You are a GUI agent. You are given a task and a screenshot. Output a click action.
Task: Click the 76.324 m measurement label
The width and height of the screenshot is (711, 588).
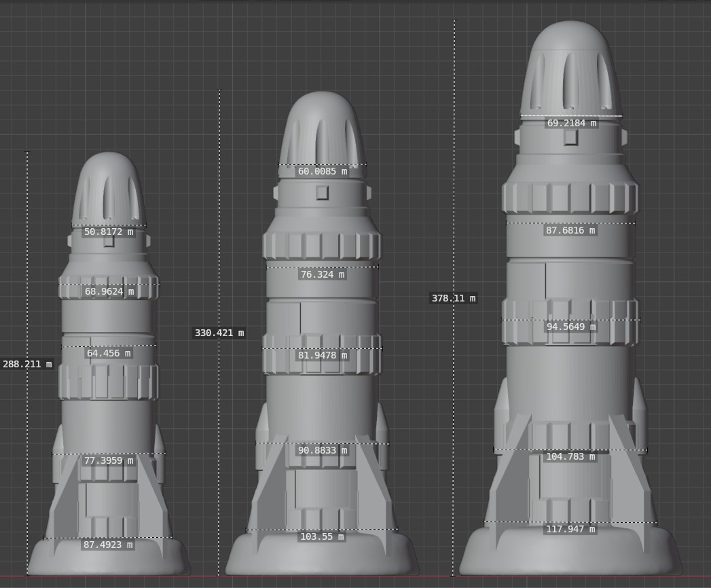(322, 274)
